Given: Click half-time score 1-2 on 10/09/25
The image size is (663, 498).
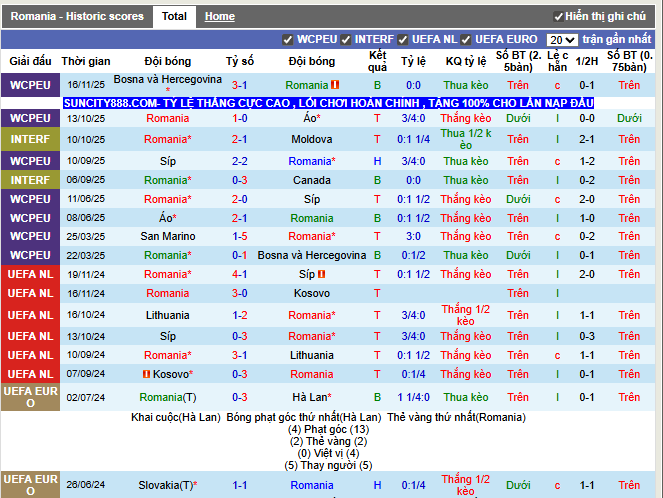Looking at the screenshot, I should click(x=586, y=161).
